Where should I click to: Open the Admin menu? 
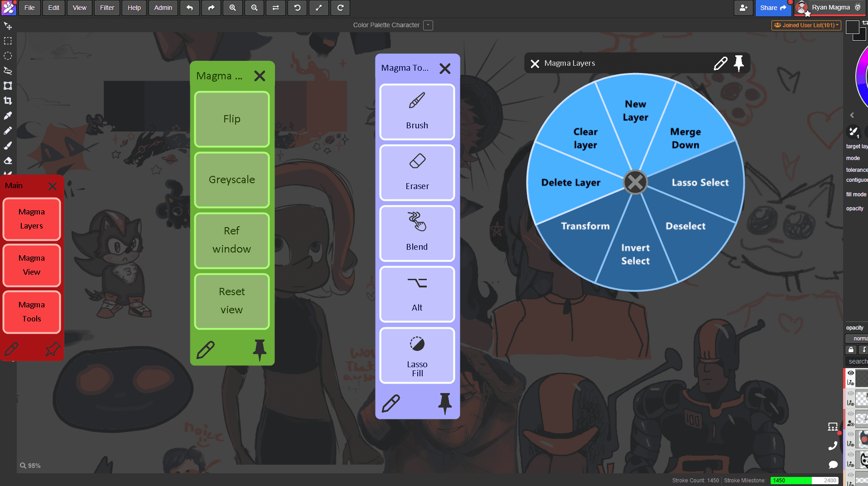[163, 8]
